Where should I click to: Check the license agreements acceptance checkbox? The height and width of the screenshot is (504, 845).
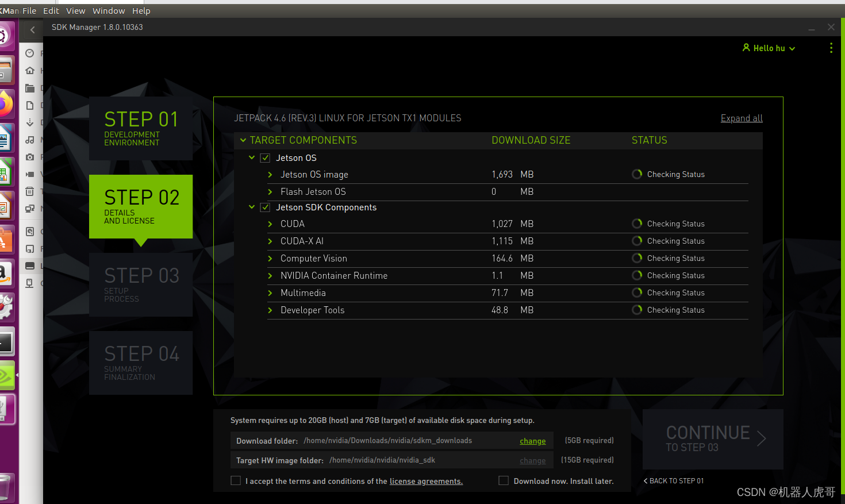pyautogui.click(x=236, y=480)
